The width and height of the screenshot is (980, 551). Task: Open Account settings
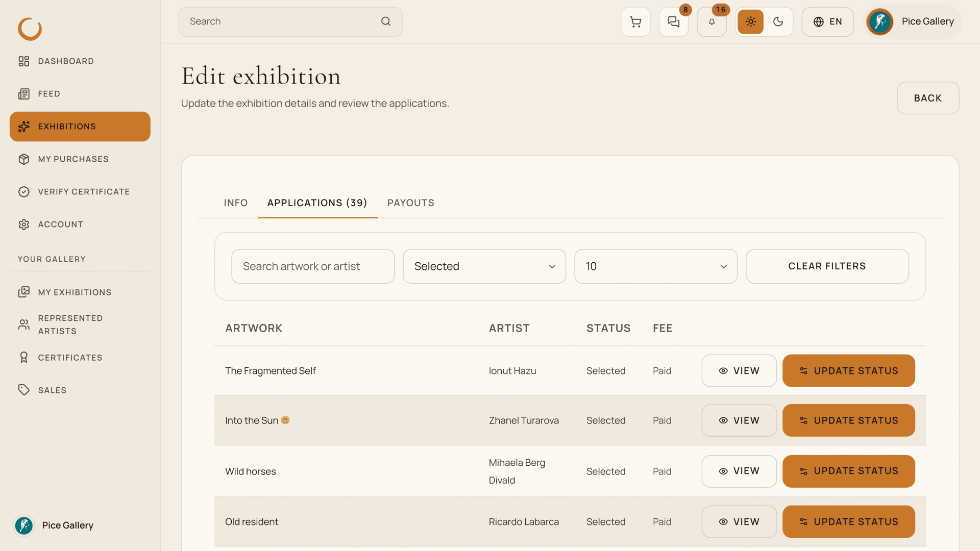point(80,224)
